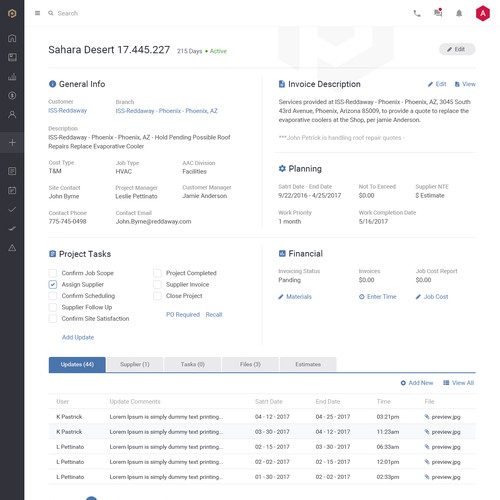Check the Project Completed checkbox
The height and width of the screenshot is (500, 500).
157,273
